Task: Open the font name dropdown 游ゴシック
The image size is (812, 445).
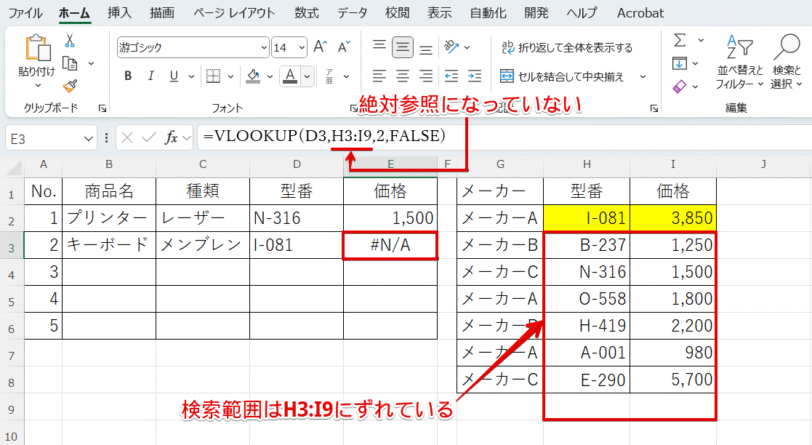Action: pyautogui.click(x=264, y=48)
